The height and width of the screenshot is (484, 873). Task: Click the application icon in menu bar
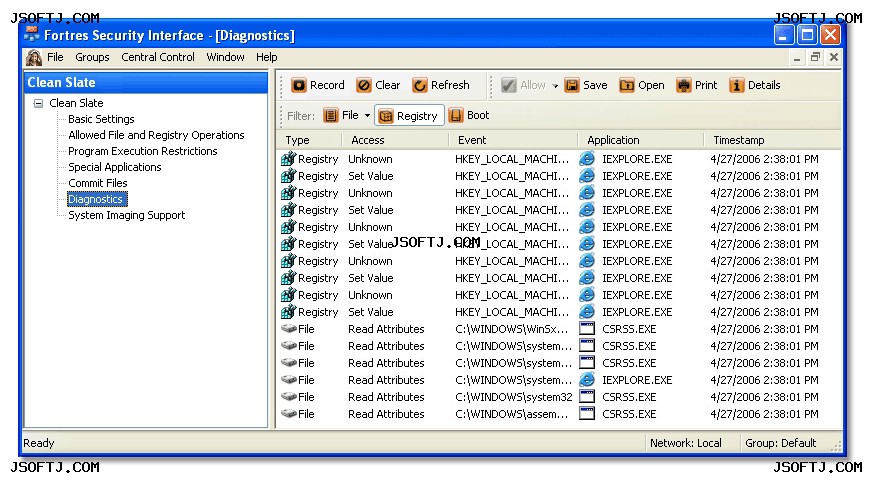(x=33, y=57)
